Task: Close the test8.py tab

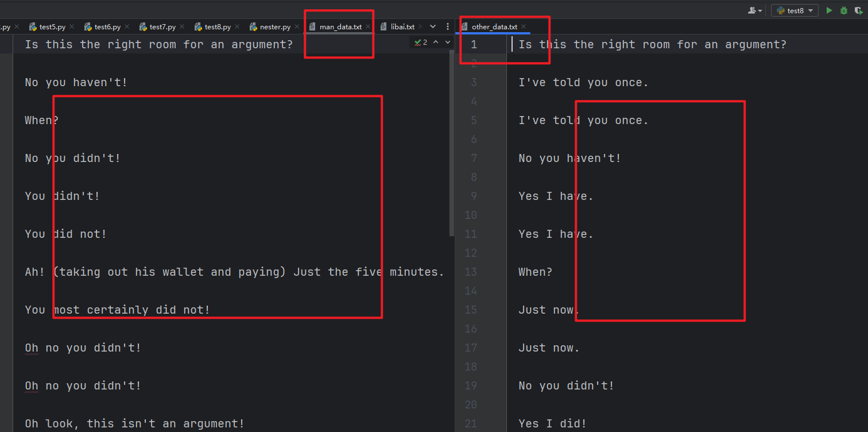Action: (x=237, y=27)
